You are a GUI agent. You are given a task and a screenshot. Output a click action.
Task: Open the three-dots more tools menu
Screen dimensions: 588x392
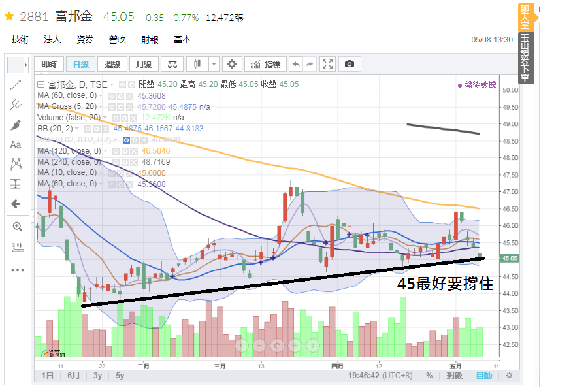tap(17, 270)
